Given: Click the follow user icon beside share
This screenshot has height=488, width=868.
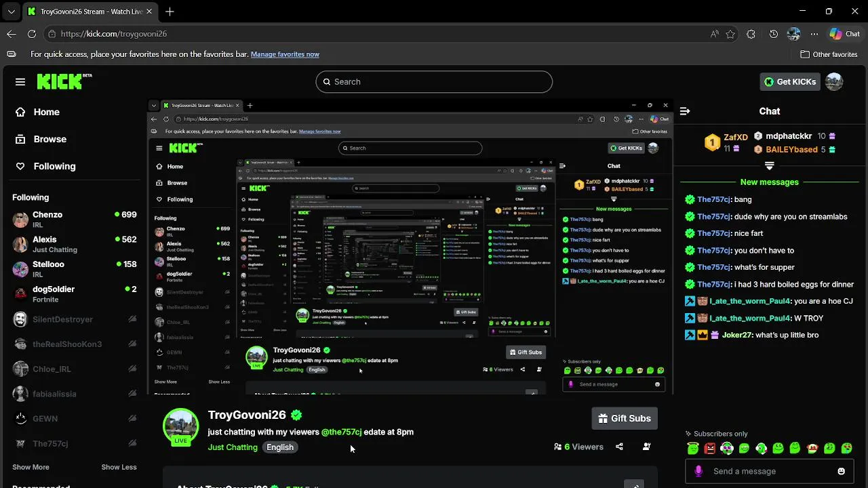Looking at the screenshot, I should 646,447.
